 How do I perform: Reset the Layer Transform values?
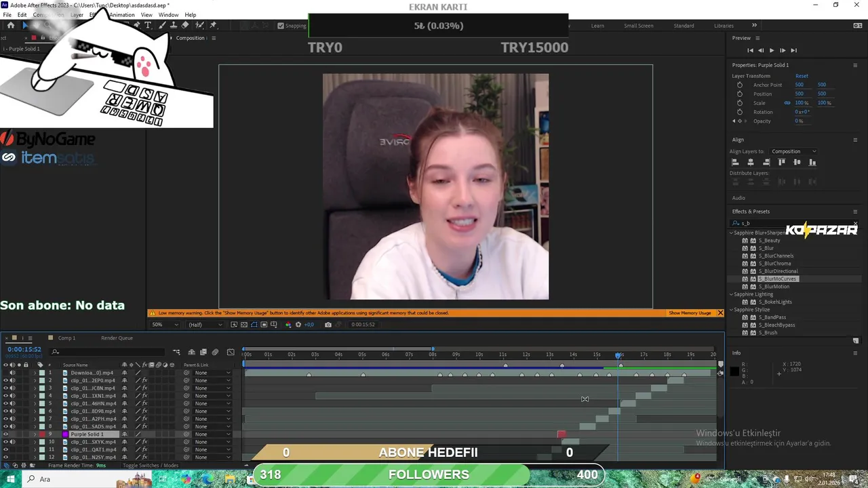(x=802, y=76)
